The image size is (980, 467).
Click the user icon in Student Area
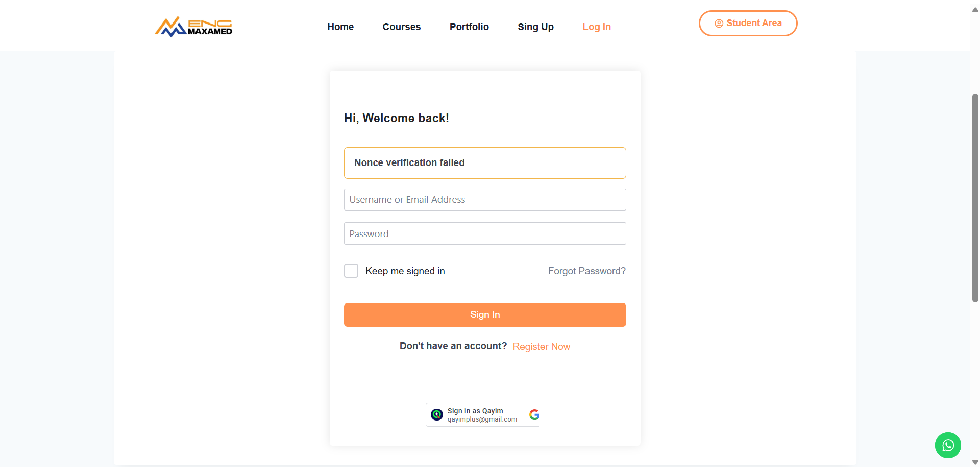719,24
